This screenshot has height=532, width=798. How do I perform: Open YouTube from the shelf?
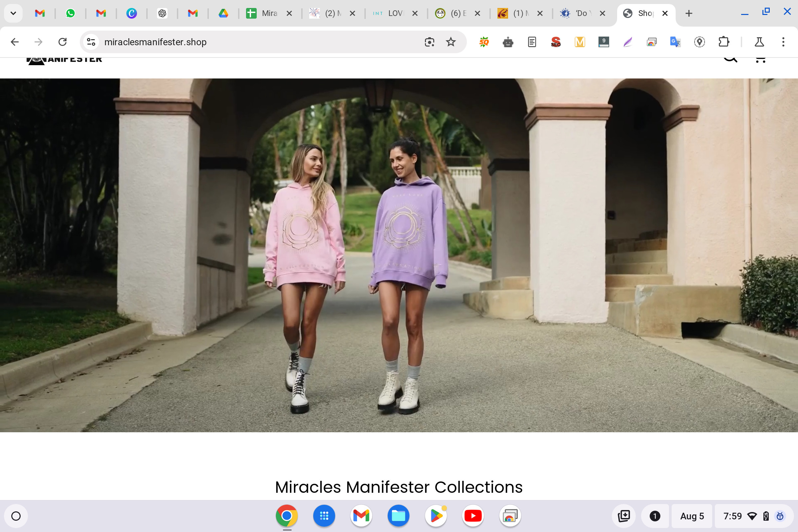[473, 516]
